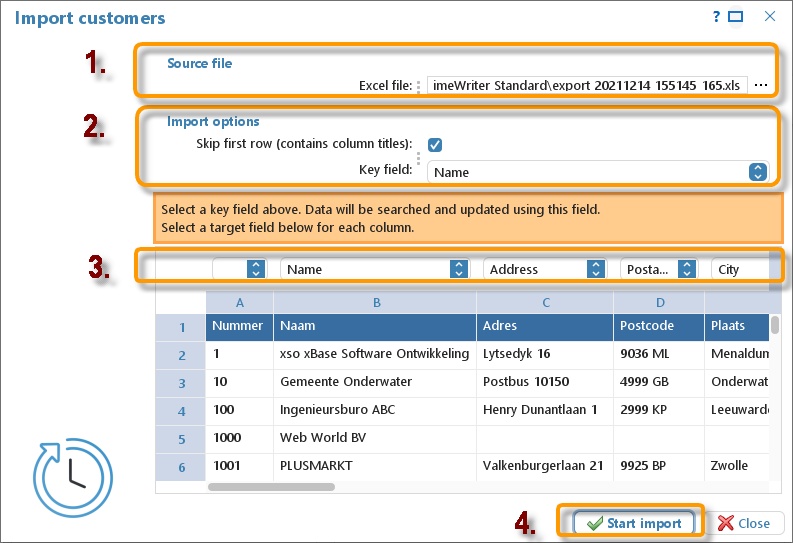This screenshot has height=543, width=793.
Task: Click the Postcode header cell
Action: 659,328
